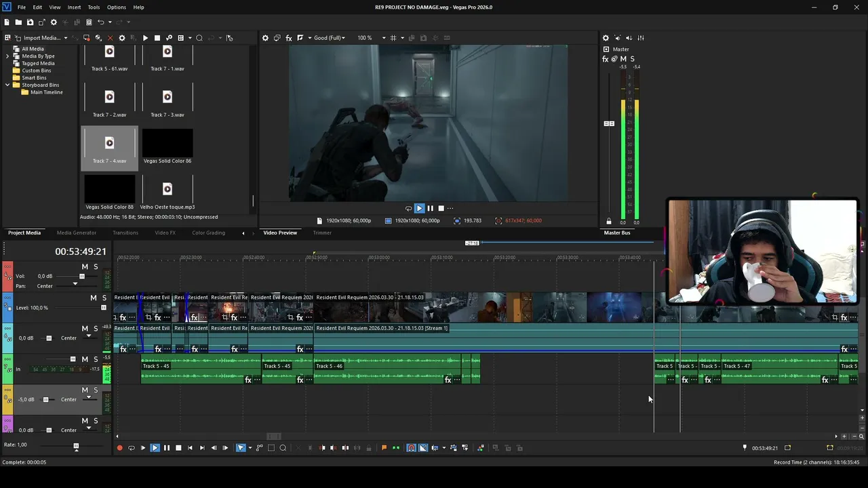Image resolution: width=868 pixels, height=488 pixels.
Task: Click the record button in transport bar
Action: pos(120,448)
